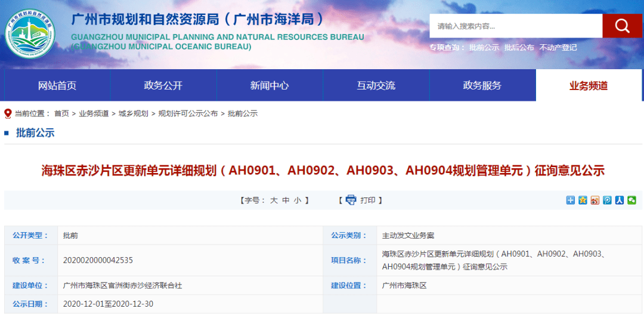Viewport: 644px width, 321px height.
Task: Focus the site search input box
Action: [516, 26]
